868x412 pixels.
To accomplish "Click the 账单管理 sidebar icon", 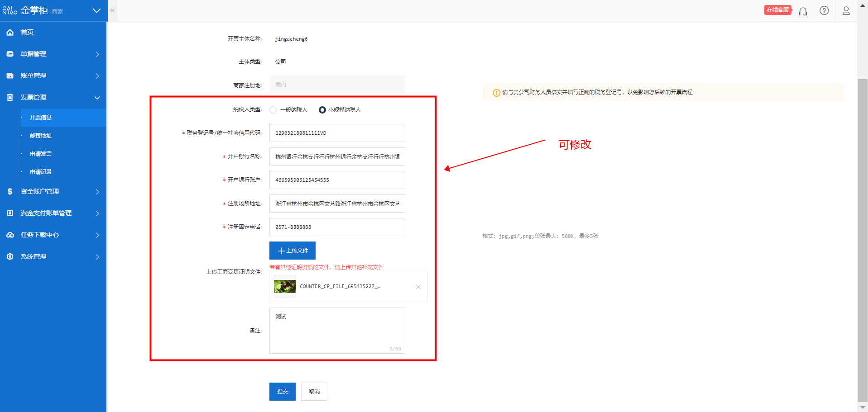I will point(10,76).
